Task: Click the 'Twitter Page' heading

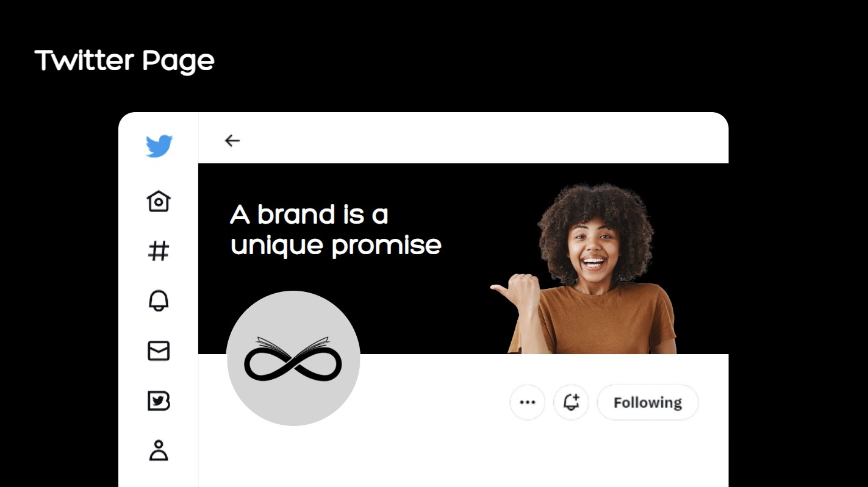Action: [x=124, y=61]
